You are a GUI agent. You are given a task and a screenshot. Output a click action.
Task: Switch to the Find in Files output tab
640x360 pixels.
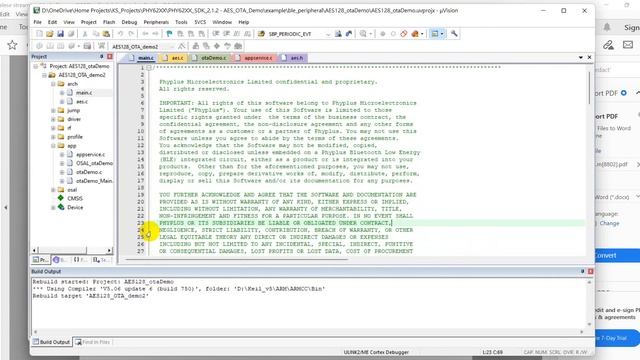coord(93,342)
